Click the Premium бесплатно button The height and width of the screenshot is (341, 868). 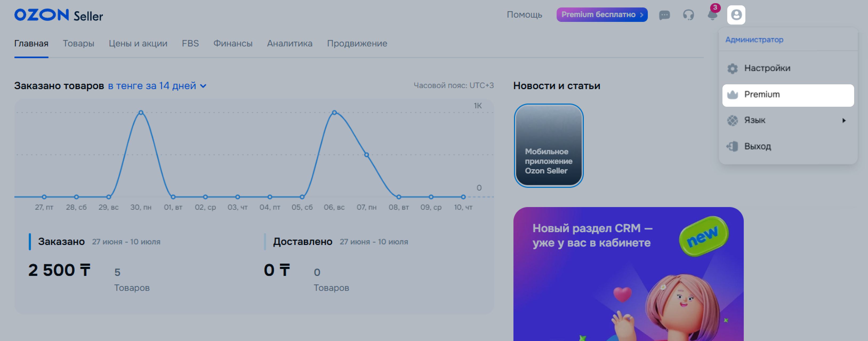[602, 15]
